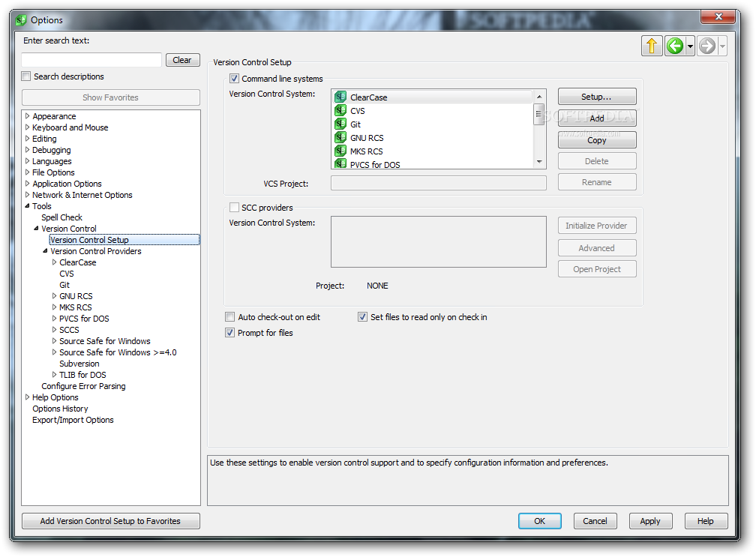This screenshot has height=557, width=756.
Task: Click the Clear search button
Action: pyautogui.click(x=183, y=60)
